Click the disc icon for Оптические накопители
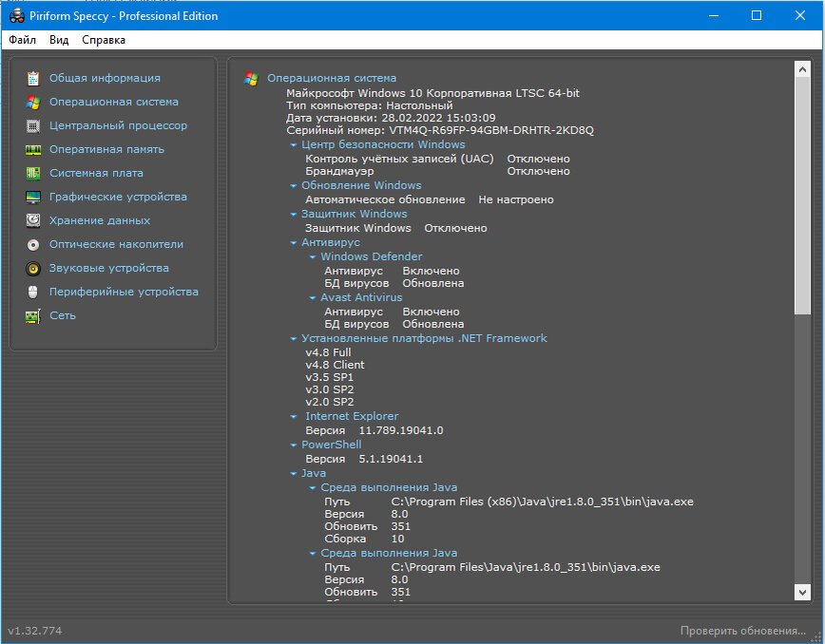The height and width of the screenshot is (644, 825). coord(33,244)
